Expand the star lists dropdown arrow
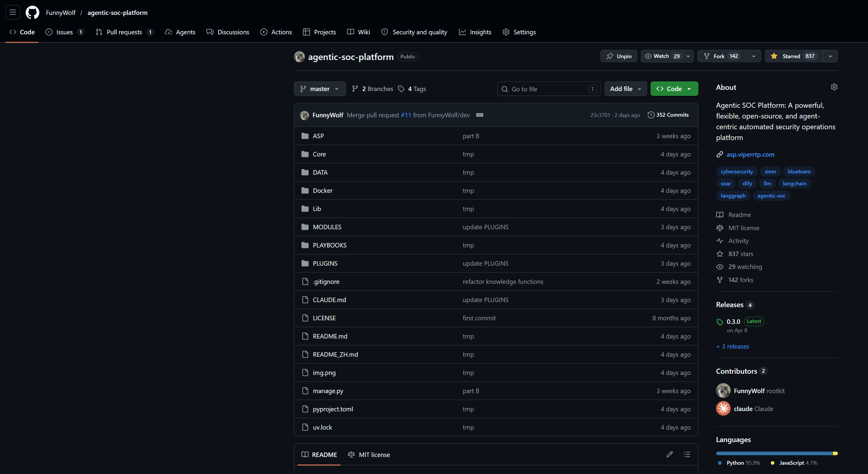 pos(830,56)
